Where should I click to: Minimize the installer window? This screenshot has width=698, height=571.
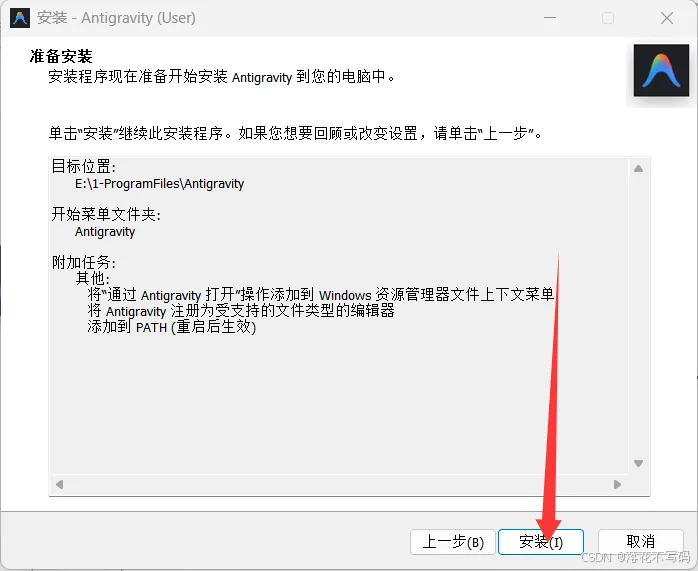click(550, 18)
